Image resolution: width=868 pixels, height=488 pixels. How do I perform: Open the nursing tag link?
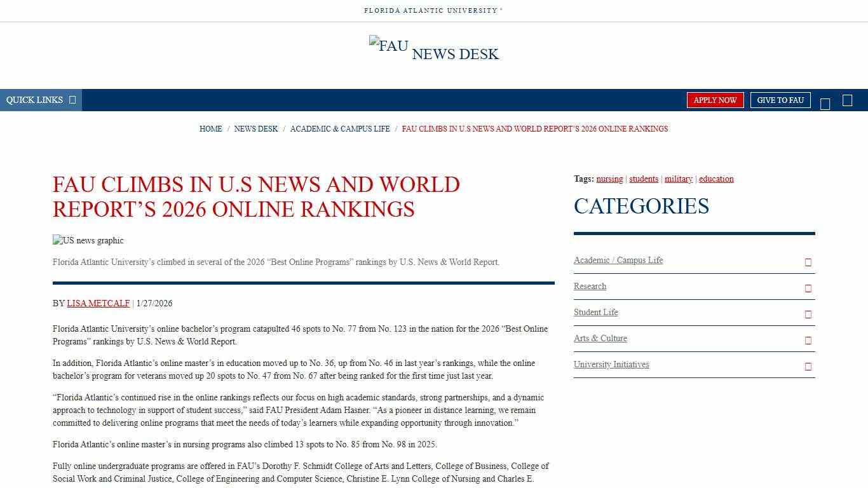click(609, 179)
